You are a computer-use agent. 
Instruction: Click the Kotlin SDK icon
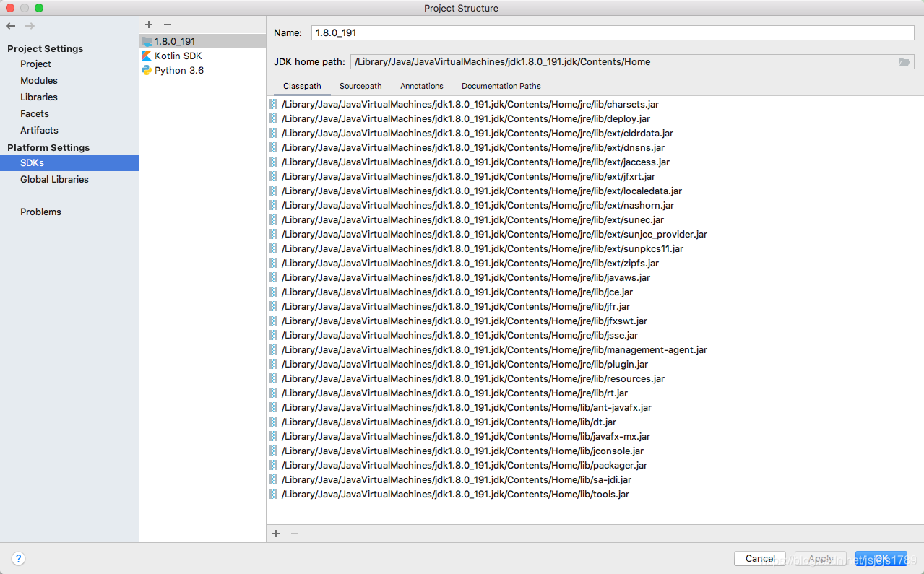[x=147, y=56]
